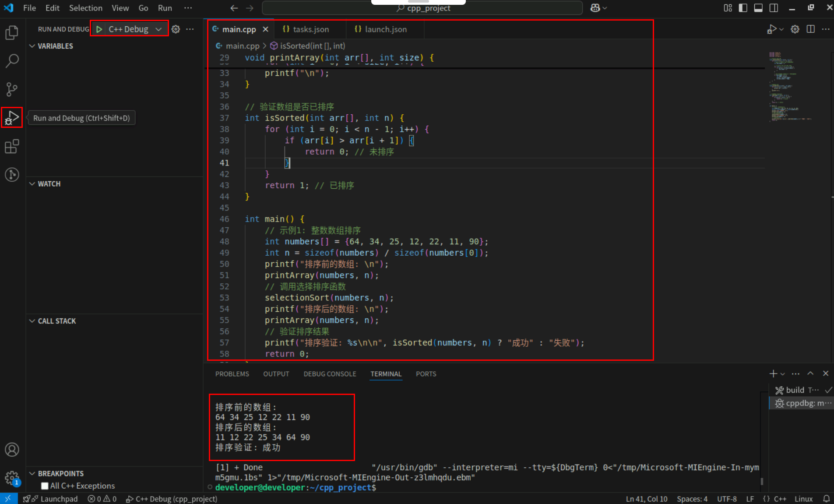Open the Copilot dropdown chevron
The width and height of the screenshot is (834, 504).
pyautogui.click(x=605, y=8)
